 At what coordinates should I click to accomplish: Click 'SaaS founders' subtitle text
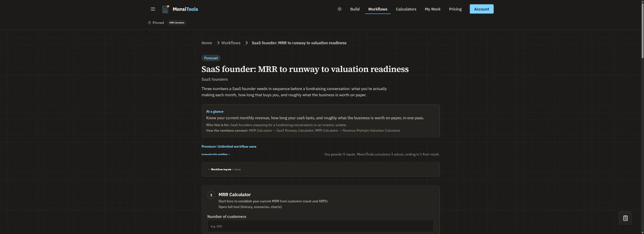coord(214,79)
